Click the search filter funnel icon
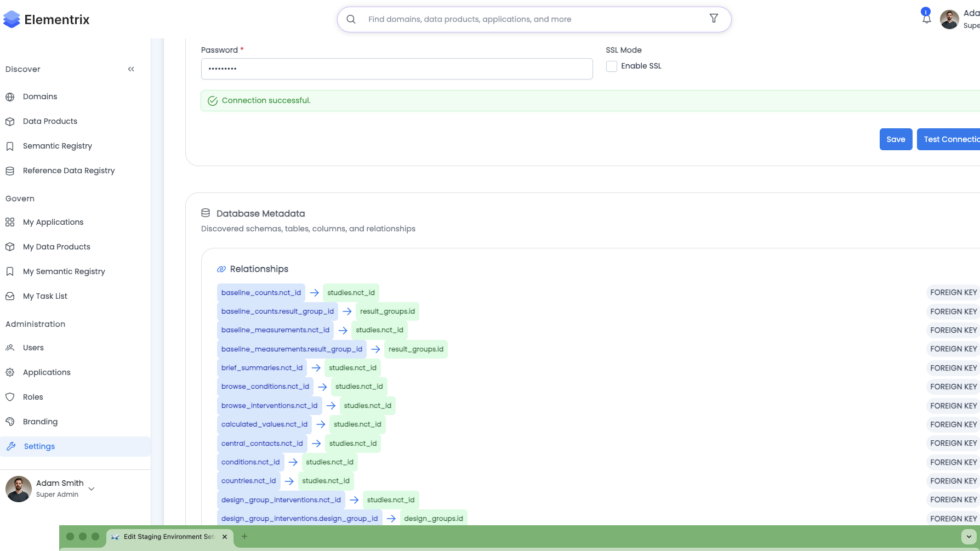 [x=714, y=19]
